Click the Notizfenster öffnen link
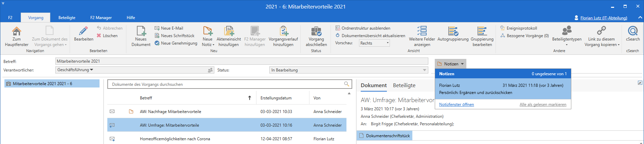Viewport: 644px width, 144px height. [x=456, y=105]
